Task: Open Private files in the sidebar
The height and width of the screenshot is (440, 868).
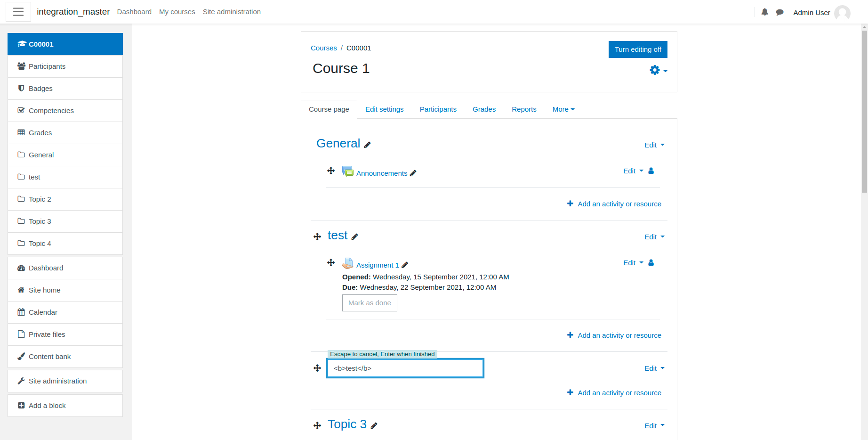Action: [x=65, y=334]
